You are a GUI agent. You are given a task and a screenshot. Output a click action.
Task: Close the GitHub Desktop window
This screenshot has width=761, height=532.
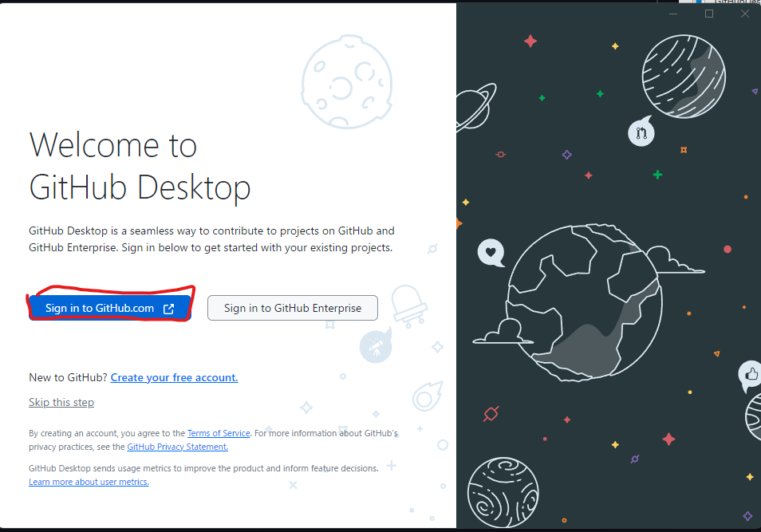click(x=745, y=14)
